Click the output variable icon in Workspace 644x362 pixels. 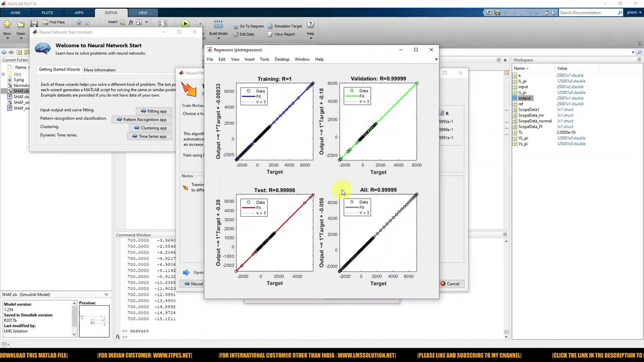tap(515, 98)
